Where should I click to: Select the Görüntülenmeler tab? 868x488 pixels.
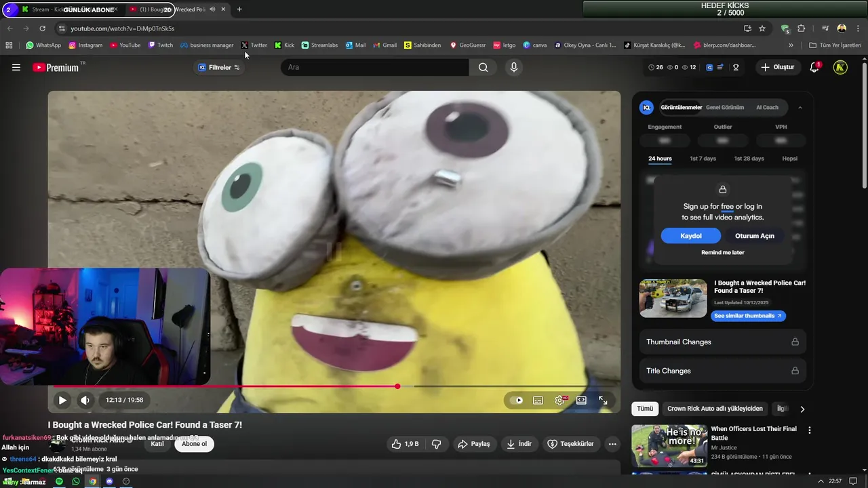coord(681,107)
